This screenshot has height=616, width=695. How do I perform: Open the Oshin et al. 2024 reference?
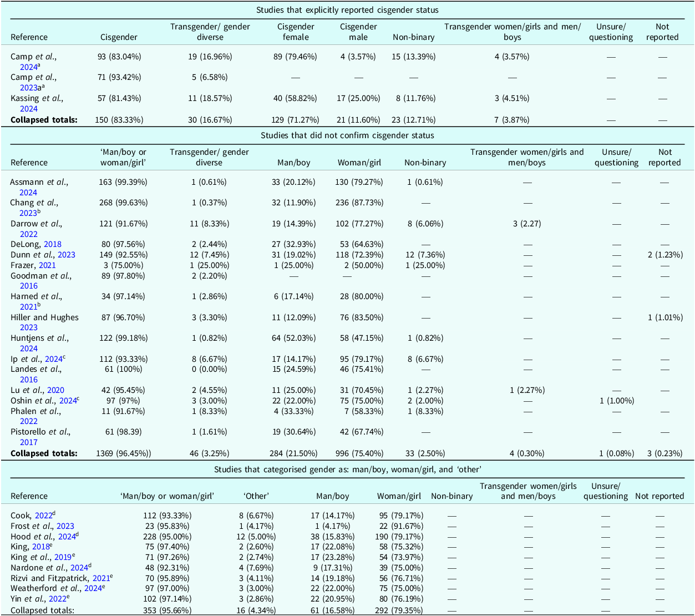[x=68, y=401]
